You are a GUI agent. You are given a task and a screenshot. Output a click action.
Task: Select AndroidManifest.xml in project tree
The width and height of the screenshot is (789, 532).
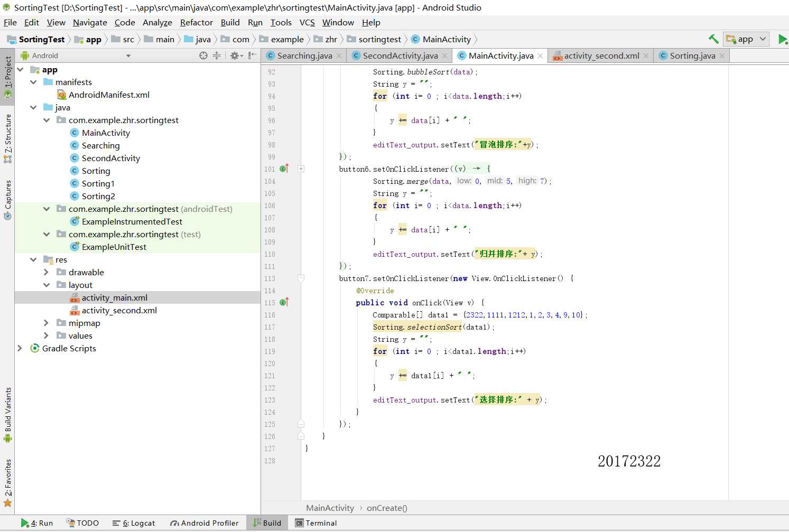[103, 95]
